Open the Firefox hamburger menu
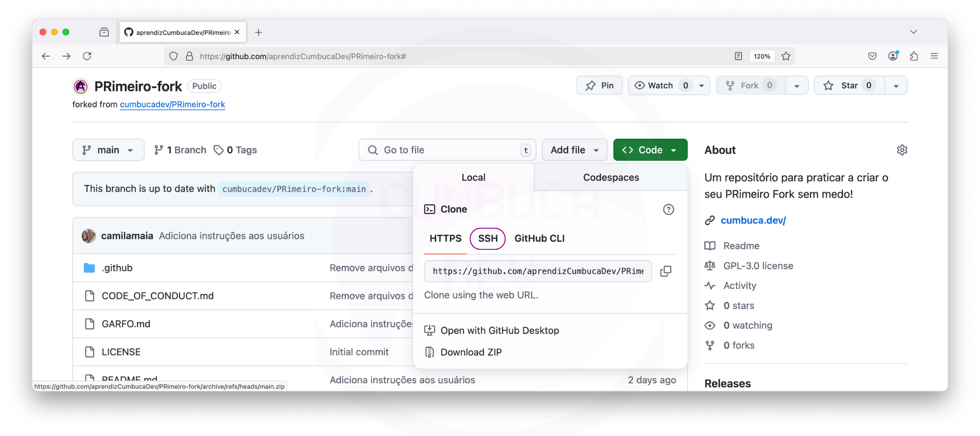980x436 pixels. 934,56
